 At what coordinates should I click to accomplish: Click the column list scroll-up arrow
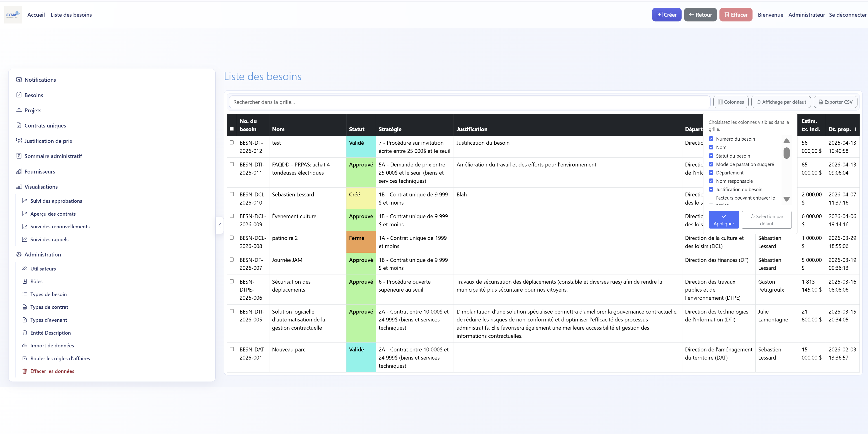(x=786, y=141)
